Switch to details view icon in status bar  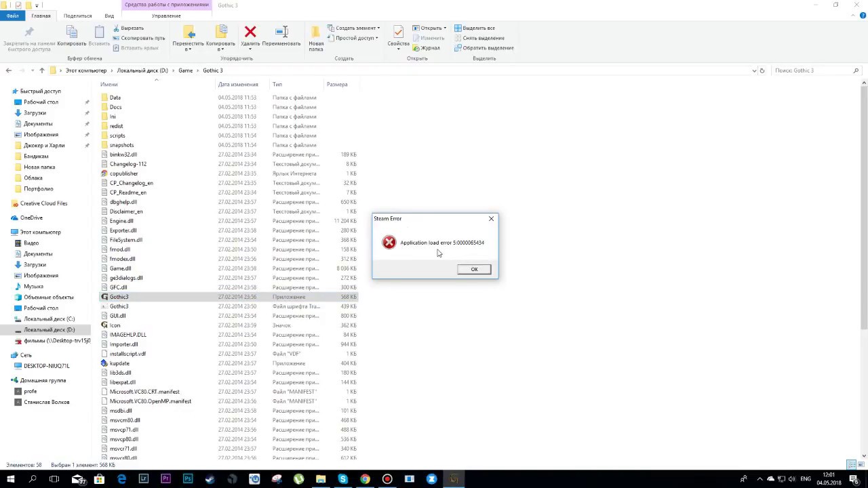tap(851, 464)
